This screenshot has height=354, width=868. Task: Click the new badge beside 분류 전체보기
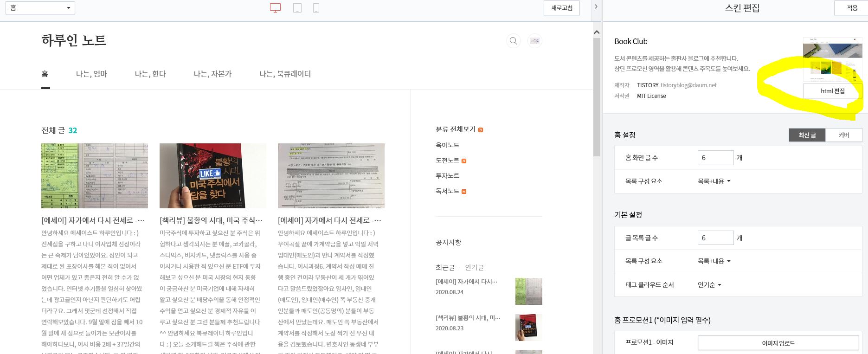pyautogui.click(x=481, y=130)
